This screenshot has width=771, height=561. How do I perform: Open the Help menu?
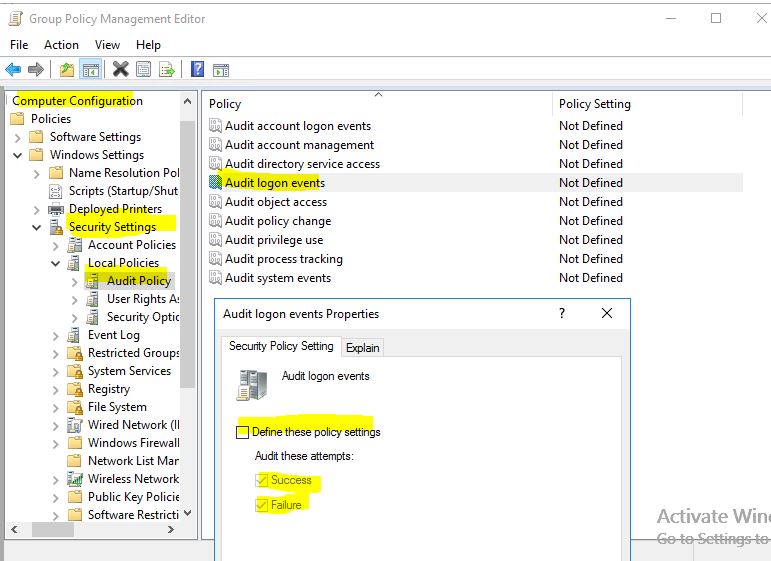click(148, 45)
